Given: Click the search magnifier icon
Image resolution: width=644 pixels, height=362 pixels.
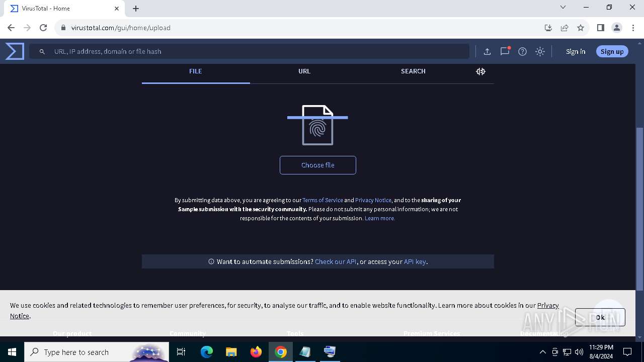Looking at the screenshot, I should tap(42, 51).
